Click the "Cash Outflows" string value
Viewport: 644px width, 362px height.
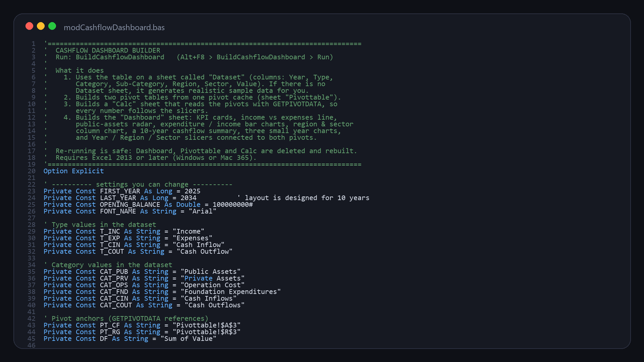(215, 305)
